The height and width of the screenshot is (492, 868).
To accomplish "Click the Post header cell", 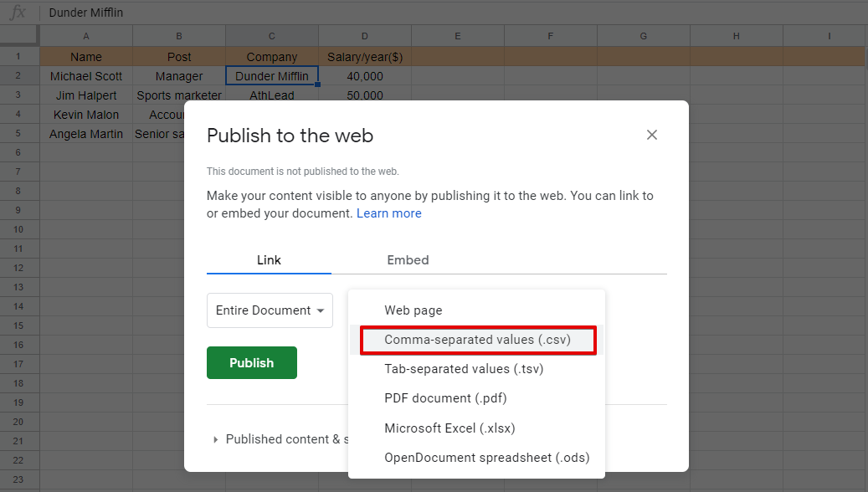I will (179, 56).
